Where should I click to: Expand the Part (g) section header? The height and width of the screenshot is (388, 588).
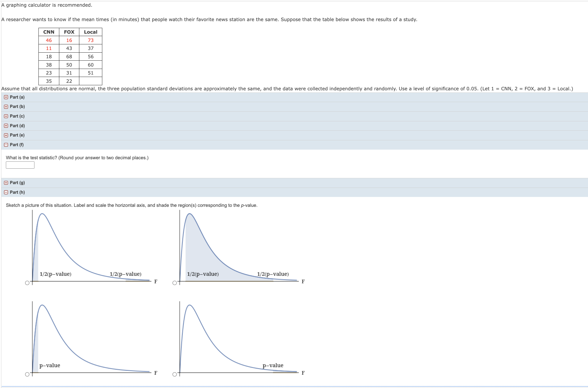point(17,183)
